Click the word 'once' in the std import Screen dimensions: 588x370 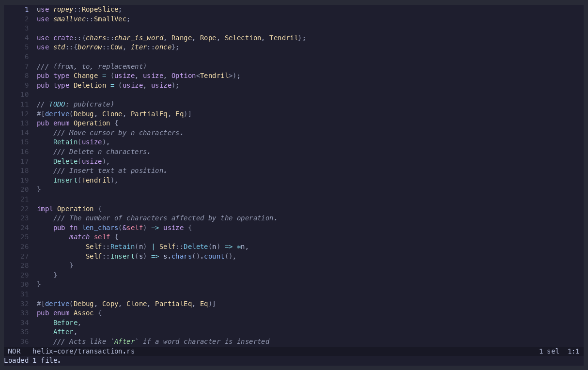[x=163, y=47]
